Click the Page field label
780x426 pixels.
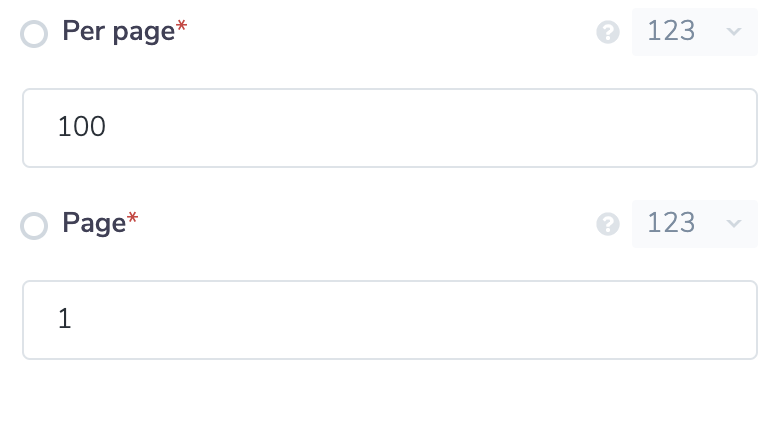pyautogui.click(x=93, y=223)
